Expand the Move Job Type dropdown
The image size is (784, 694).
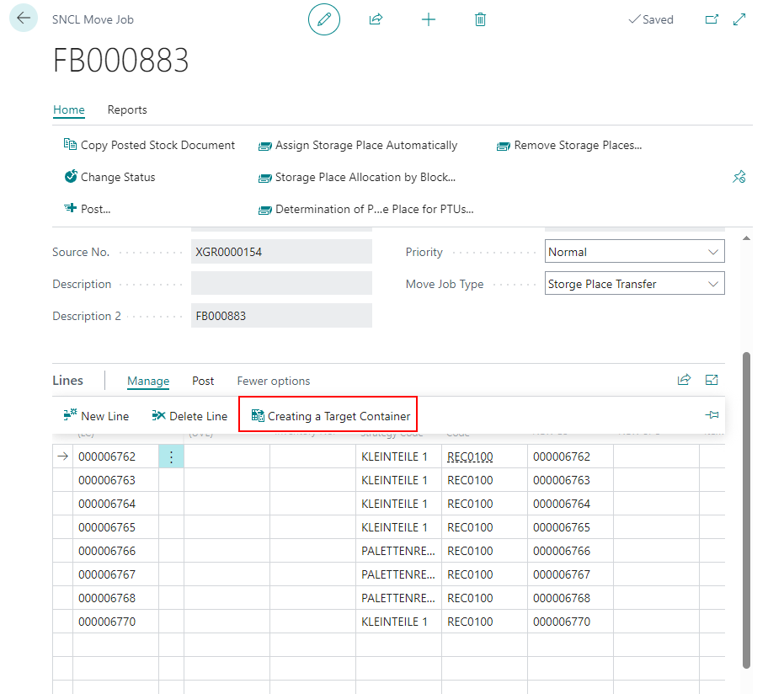pos(634,284)
